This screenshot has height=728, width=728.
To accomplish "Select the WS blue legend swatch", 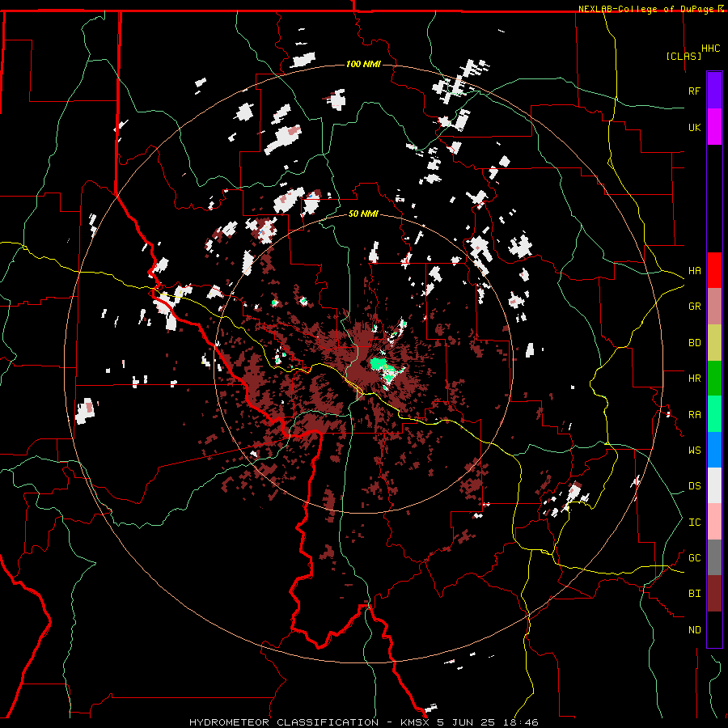I will [714, 450].
